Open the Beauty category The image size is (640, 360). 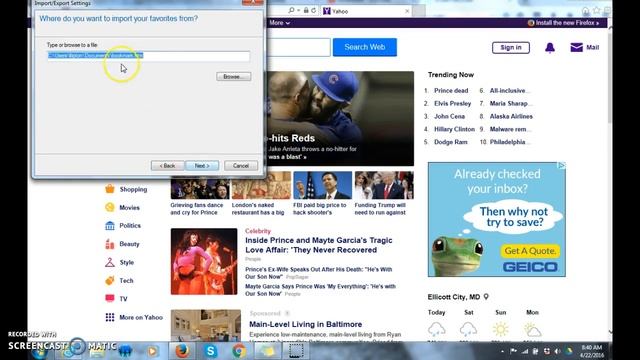(129, 244)
